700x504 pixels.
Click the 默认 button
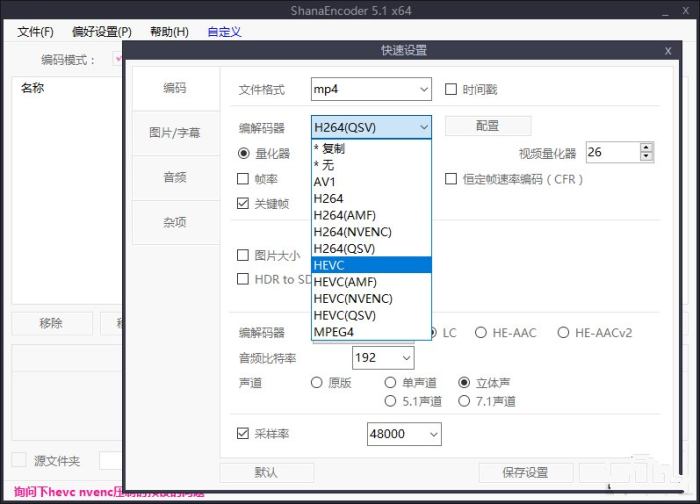(267, 472)
